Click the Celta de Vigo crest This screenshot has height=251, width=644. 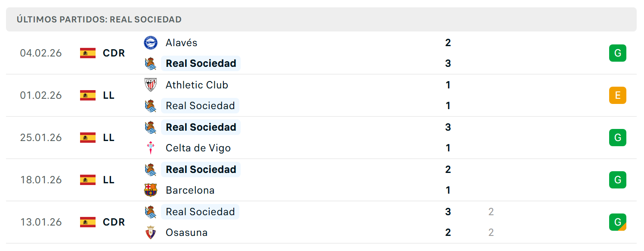point(151,148)
